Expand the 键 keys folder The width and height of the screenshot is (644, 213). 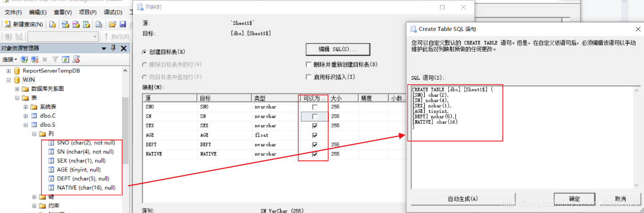(35, 197)
